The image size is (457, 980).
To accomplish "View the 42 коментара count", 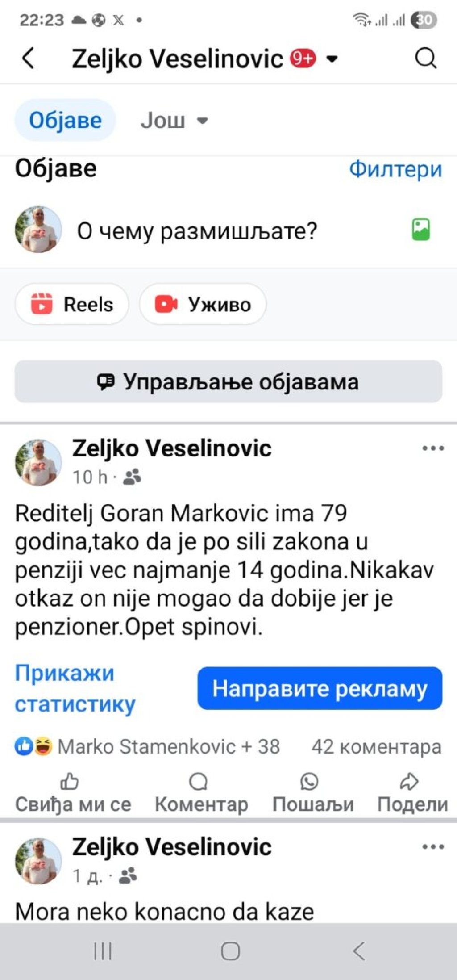I will click(376, 747).
